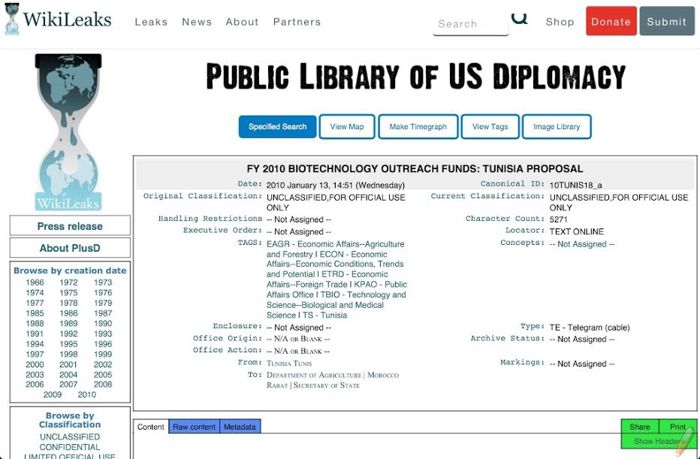Click the View Map button
The height and width of the screenshot is (459, 700).
coord(347,126)
